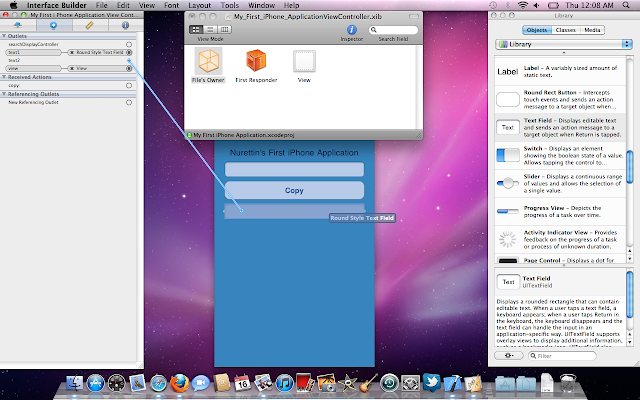This screenshot has width=640, height=400.
Task: Select the Label object in Library
Action: (x=560, y=71)
